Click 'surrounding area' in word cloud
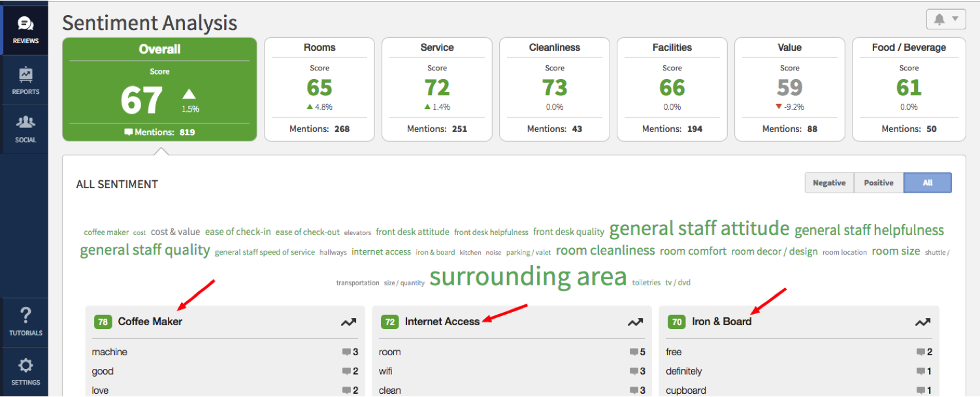Viewport: 980px width, 397px height. click(x=528, y=277)
